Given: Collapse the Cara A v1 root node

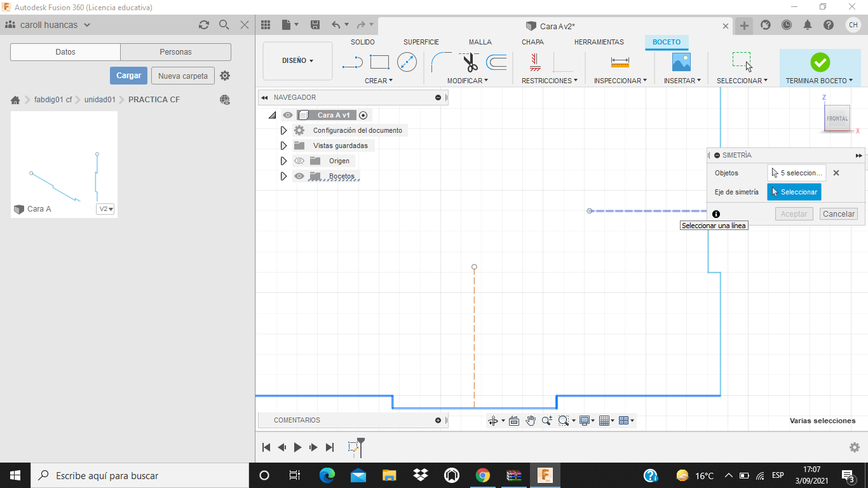Looking at the screenshot, I should (272, 115).
